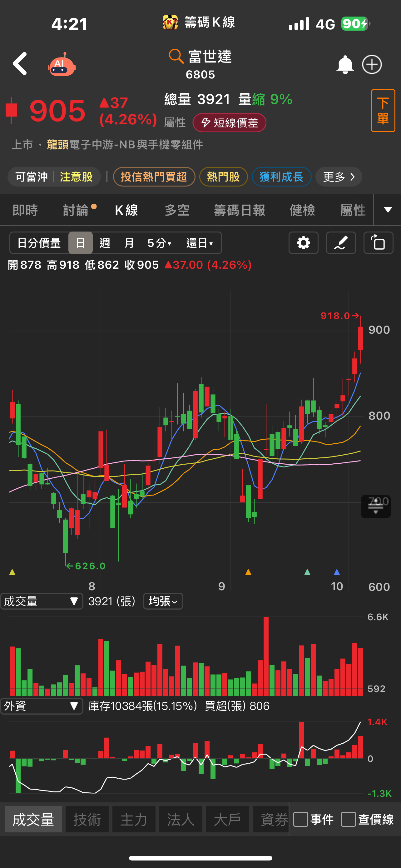
Task: Expand the 5分 interval dropdown
Action: [x=160, y=242]
